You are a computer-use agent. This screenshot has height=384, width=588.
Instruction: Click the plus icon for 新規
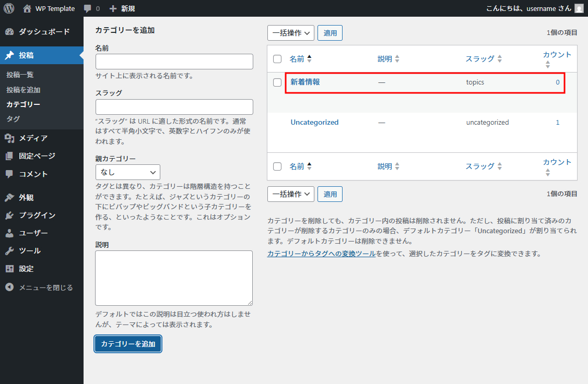[113, 8]
